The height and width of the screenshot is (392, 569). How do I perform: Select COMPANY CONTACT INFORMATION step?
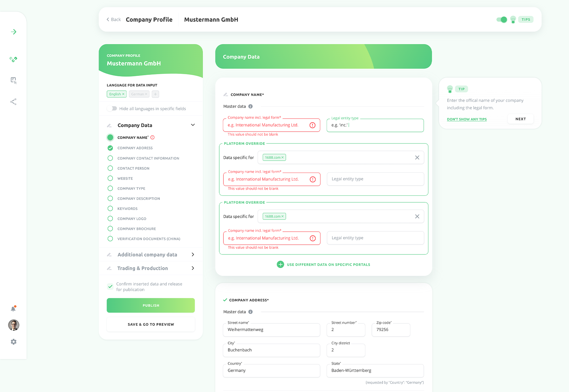click(148, 159)
